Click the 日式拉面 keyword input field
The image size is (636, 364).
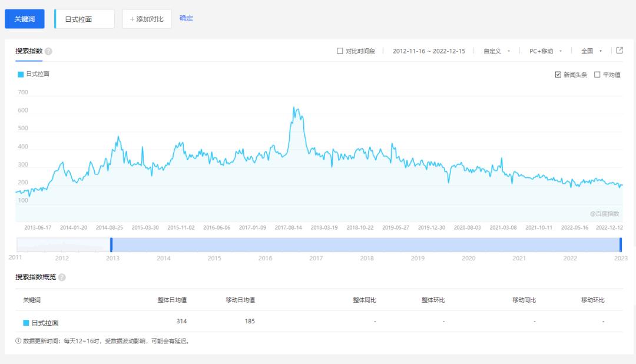tap(84, 18)
